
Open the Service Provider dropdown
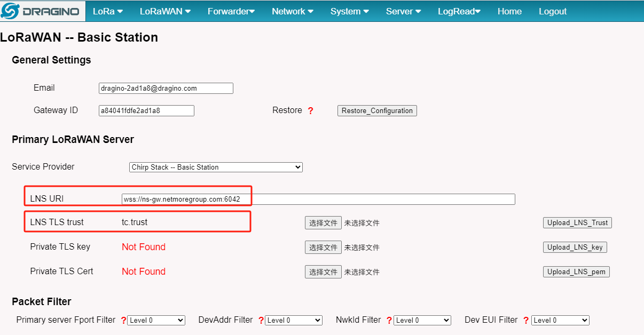pyautogui.click(x=216, y=167)
